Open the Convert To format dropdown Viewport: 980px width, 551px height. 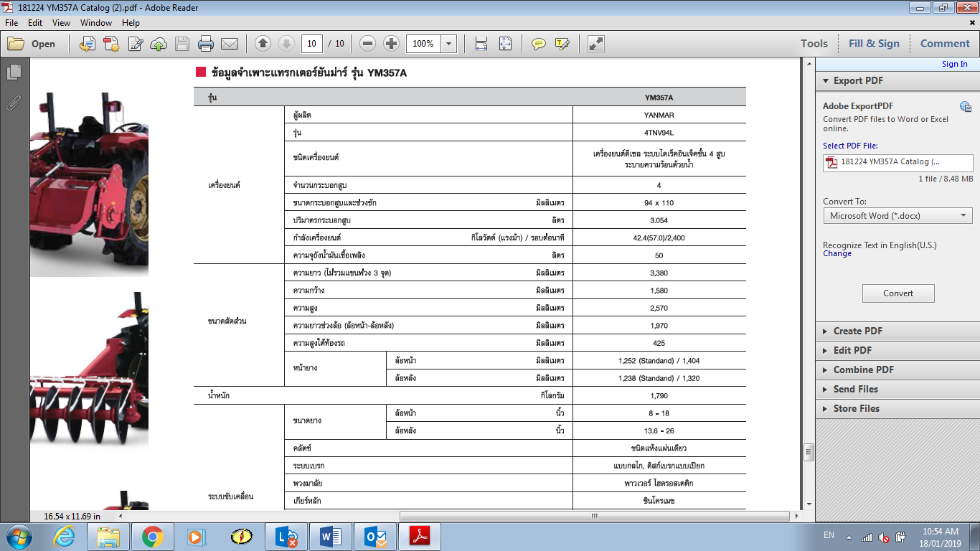tap(897, 215)
